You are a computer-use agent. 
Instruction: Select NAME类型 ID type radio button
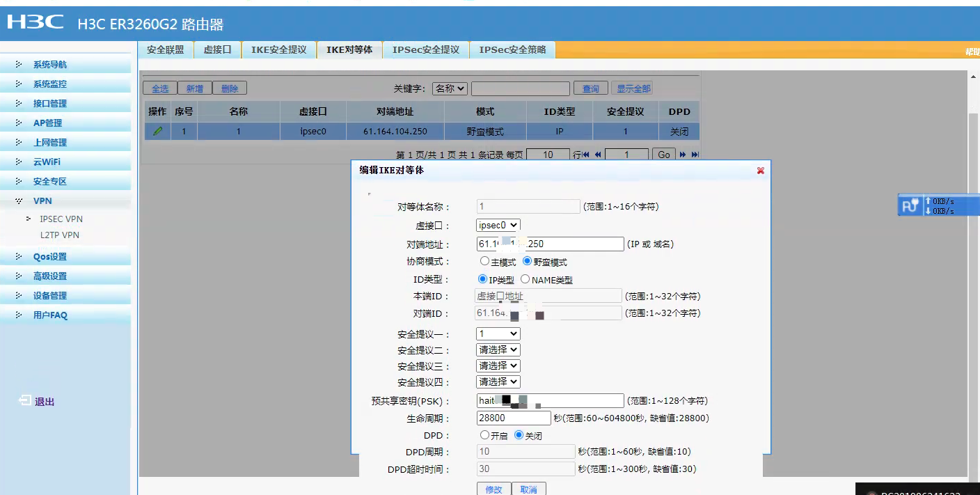point(525,279)
